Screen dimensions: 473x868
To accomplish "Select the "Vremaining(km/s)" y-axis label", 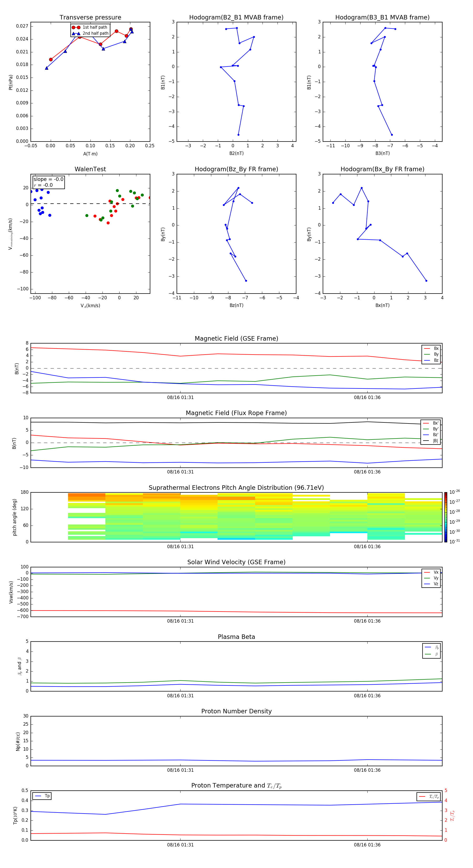I will click(x=11, y=234).
